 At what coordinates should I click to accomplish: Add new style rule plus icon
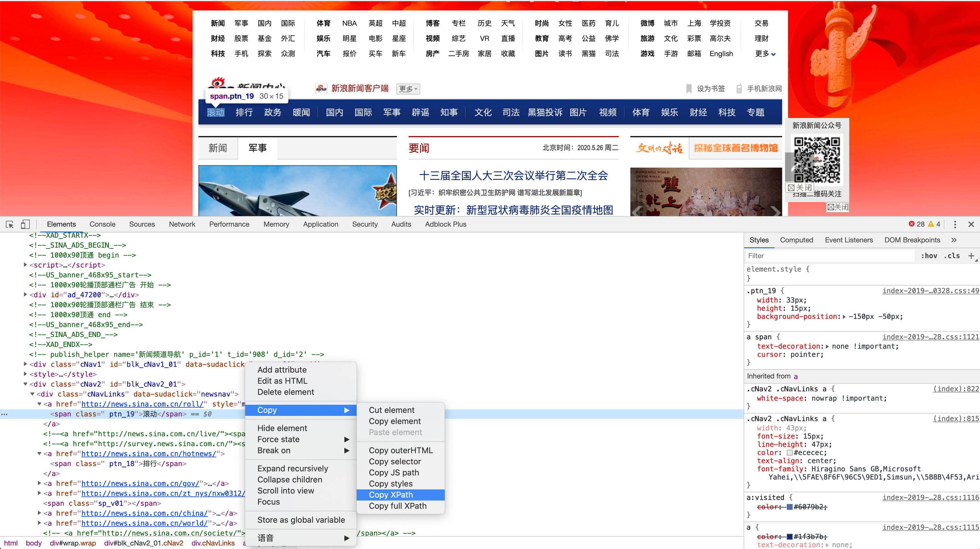pyautogui.click(x=971, y=256)
